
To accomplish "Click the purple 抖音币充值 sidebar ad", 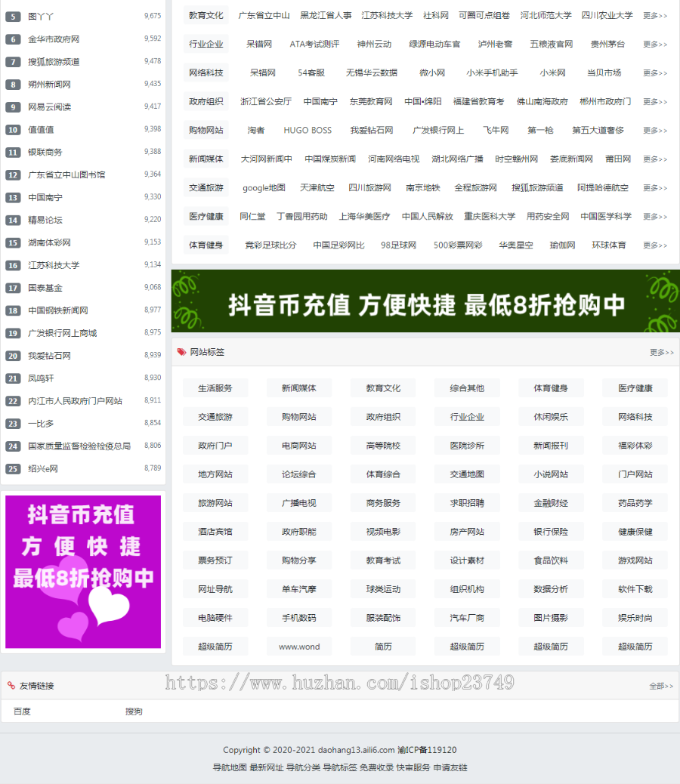I will coord(83,572).
